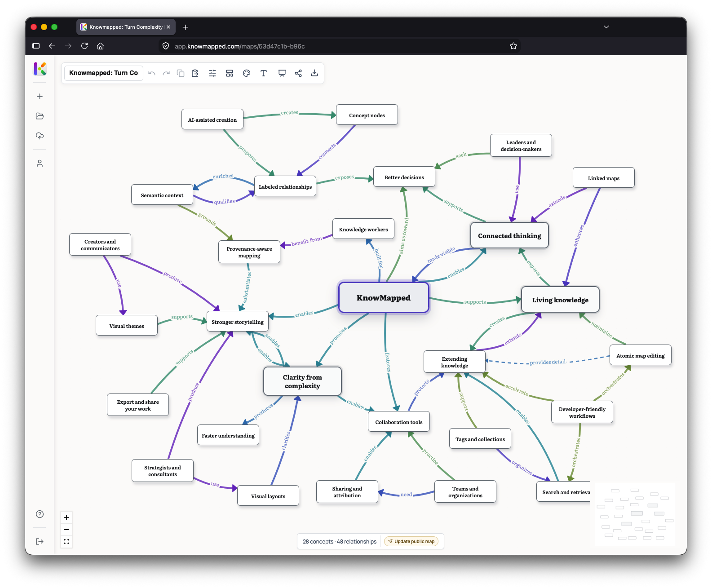Close the Knowmapped browser tab

point(168,27)
